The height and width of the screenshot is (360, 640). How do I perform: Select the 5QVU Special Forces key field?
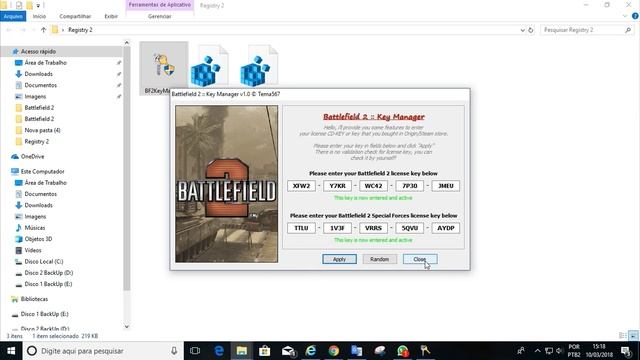[x=409, y=228]
